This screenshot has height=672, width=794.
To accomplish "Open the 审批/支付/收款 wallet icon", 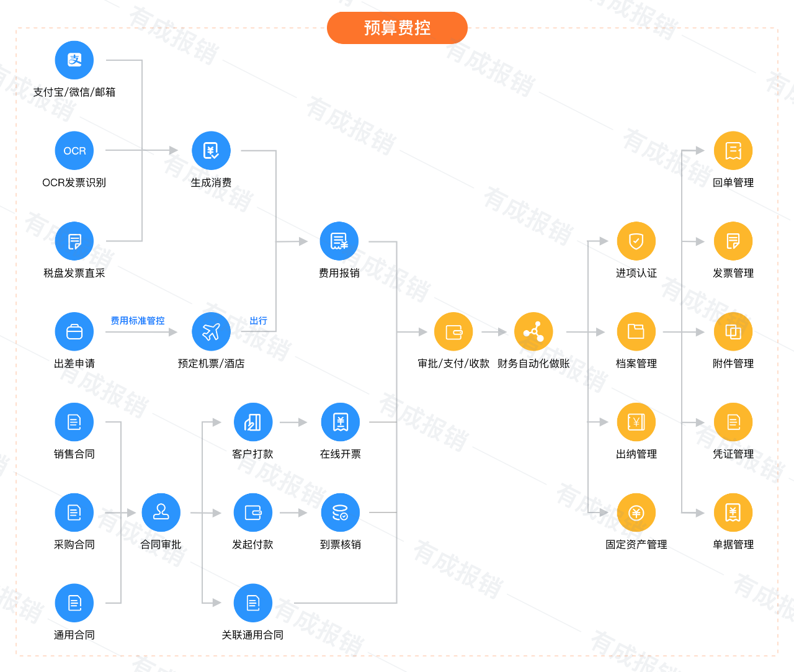I will [453, 332].
